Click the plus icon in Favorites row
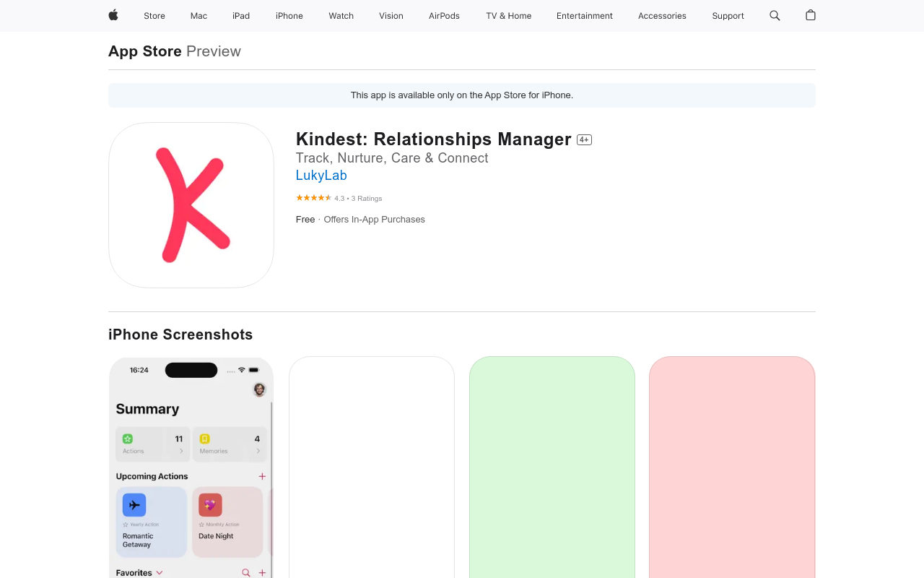 tap(262, 573)
